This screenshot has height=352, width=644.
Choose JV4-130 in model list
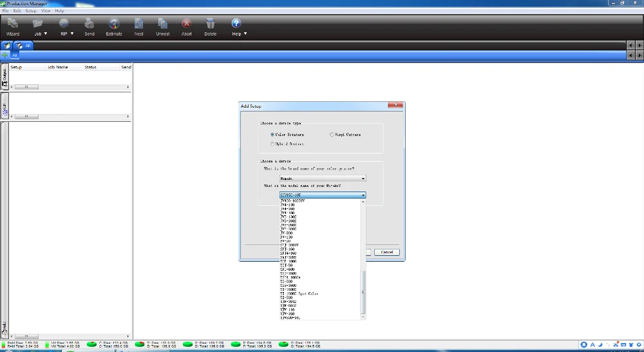[x=320, y=205]
